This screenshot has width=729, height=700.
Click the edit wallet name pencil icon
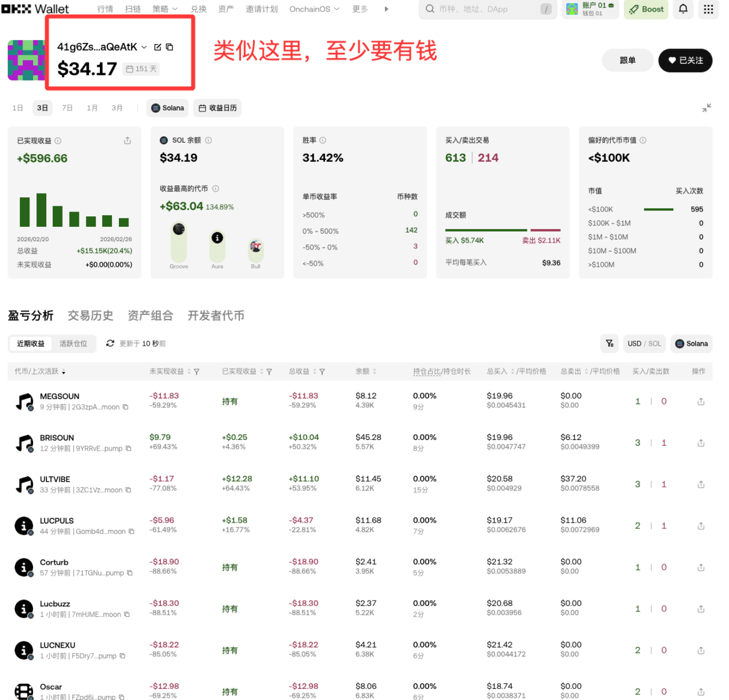coord(157,47)
